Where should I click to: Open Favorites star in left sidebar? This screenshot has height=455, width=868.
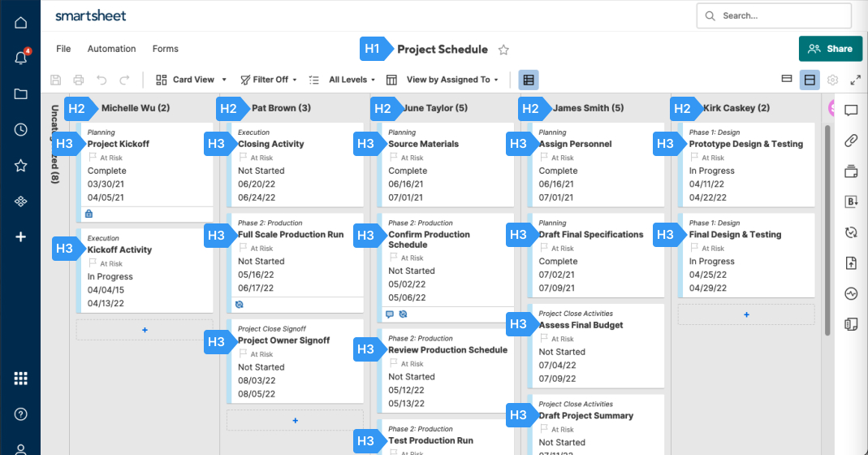21,165
